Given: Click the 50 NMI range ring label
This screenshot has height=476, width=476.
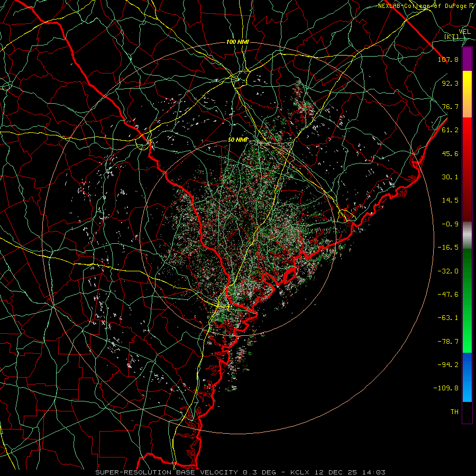Looking at the screenshot, I should (x=237, y=140).
